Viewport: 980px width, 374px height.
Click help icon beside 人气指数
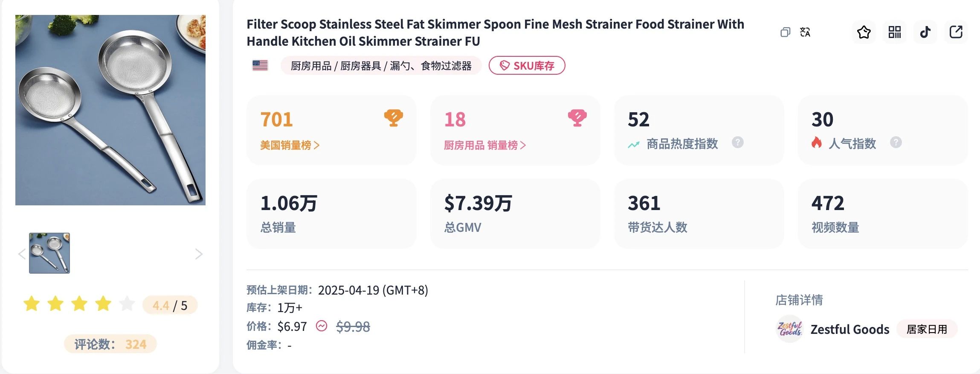coord(896,143)
